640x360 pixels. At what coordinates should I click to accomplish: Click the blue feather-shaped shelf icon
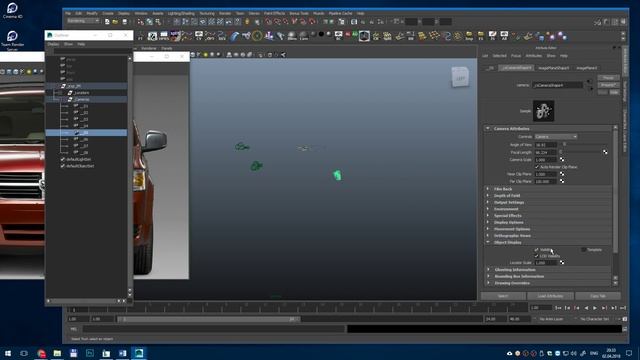234,36
